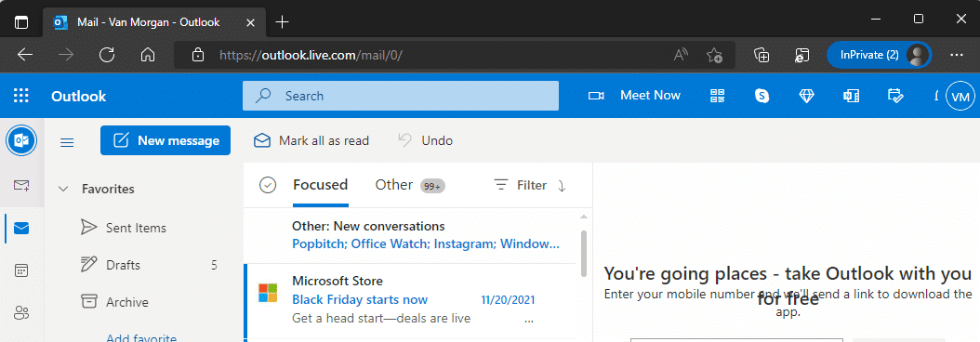Go to browser home page icon

148,55
